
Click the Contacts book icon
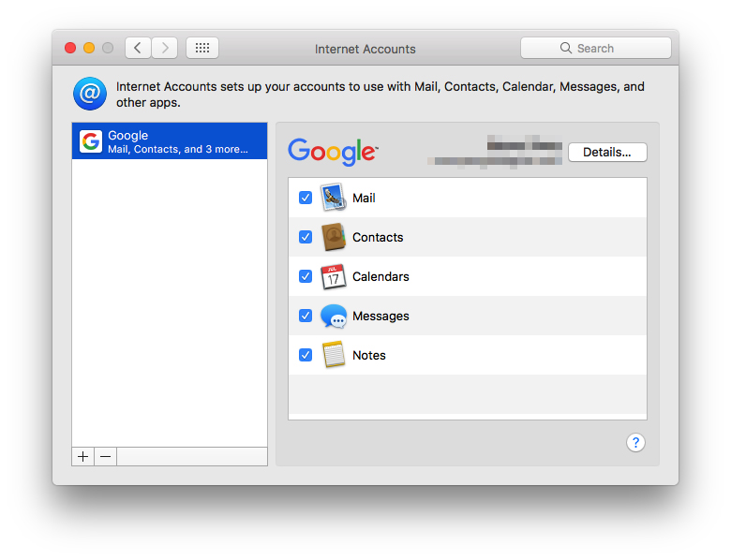[x=333, y=238]
